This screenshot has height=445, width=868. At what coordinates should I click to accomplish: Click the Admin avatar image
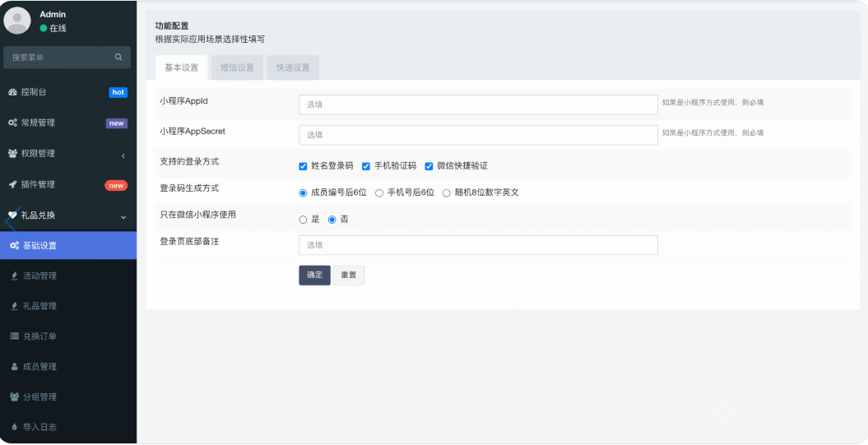click(x=18, y=21)
